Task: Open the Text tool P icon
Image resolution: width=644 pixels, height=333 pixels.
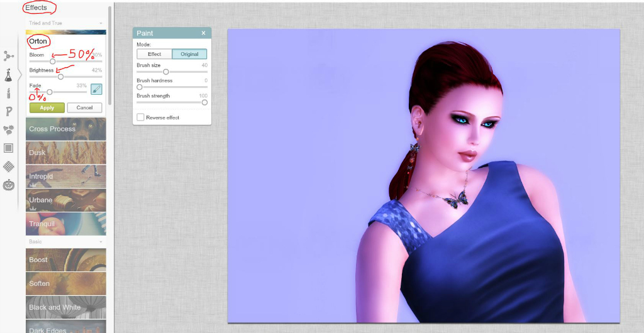Action: point(9,112)
